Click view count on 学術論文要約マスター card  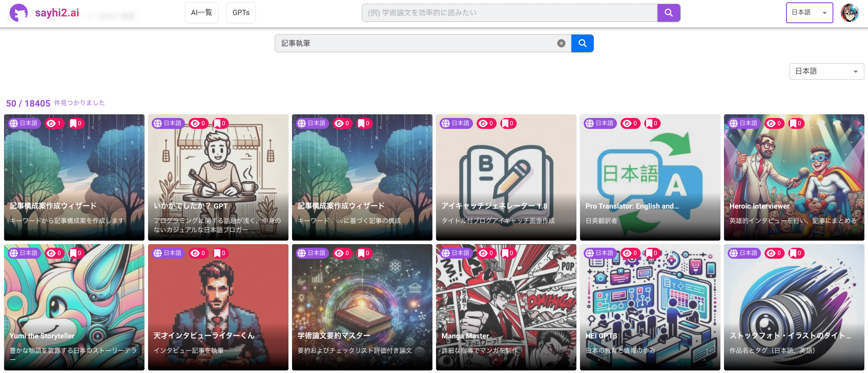point(343,253)
